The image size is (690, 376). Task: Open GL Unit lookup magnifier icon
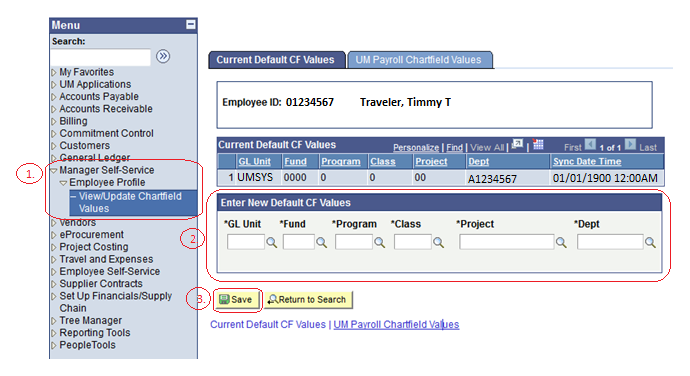coord(272,243)
